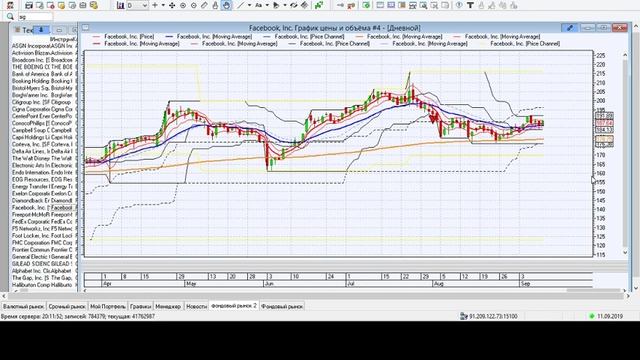Switch to the Менеджер tab
The width and height of the screenshot is (640, 360).
pyautogui.click(x=168, y=306)
